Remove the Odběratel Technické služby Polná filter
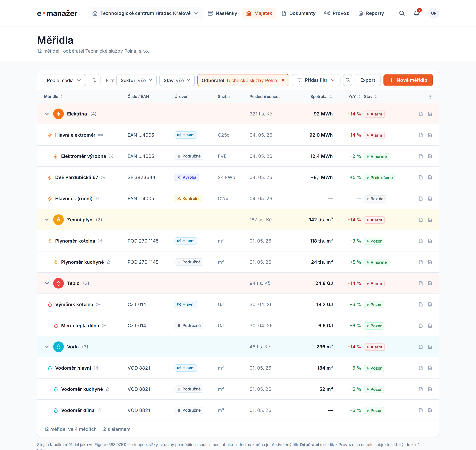Screen dimensions: 476x450 tap(283, 80)
